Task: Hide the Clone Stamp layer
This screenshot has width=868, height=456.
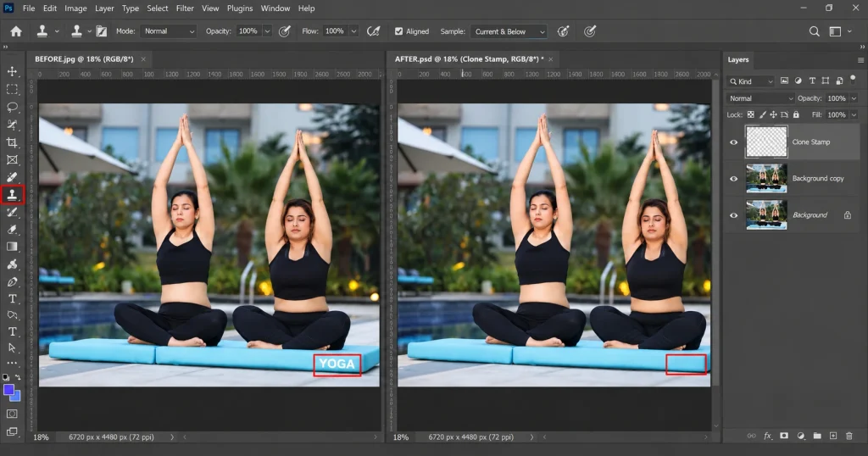Action: tap(733, 142)
